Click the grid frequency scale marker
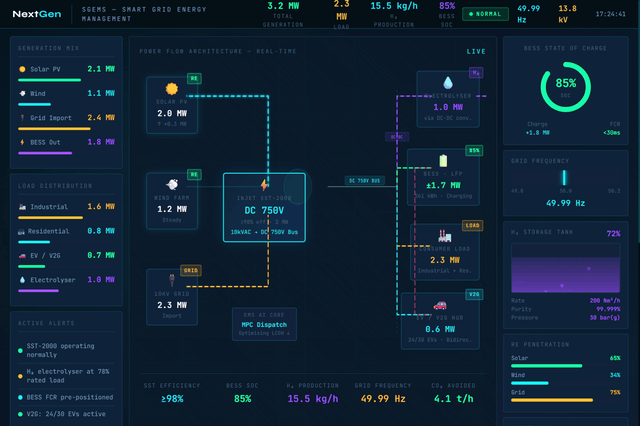Screen dimensions: 640x426 click(564, 178)
